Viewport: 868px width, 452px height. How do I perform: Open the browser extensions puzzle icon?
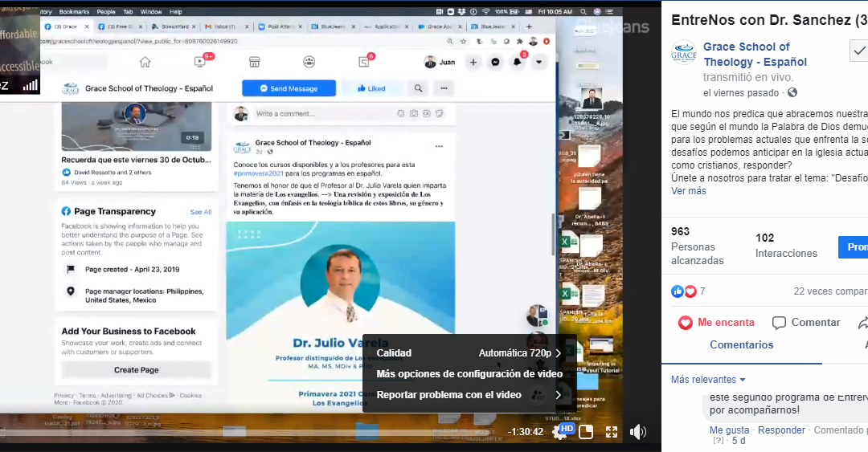(x=519, y=42)
